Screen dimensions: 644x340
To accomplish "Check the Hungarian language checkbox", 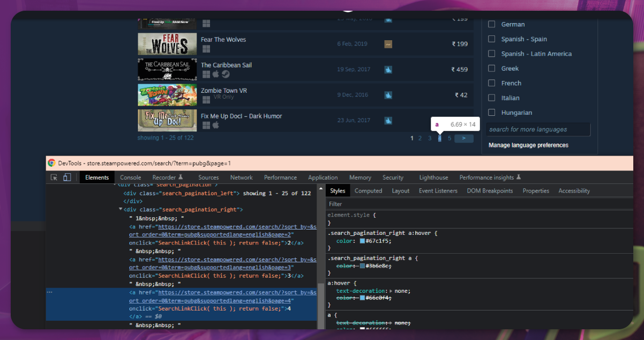I will pyautogui.click(x=491, y=113).
